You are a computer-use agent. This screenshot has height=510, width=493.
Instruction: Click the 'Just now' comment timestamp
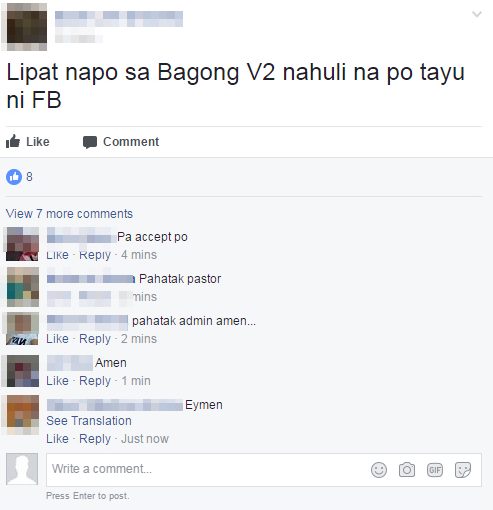[x=145, y=439]
